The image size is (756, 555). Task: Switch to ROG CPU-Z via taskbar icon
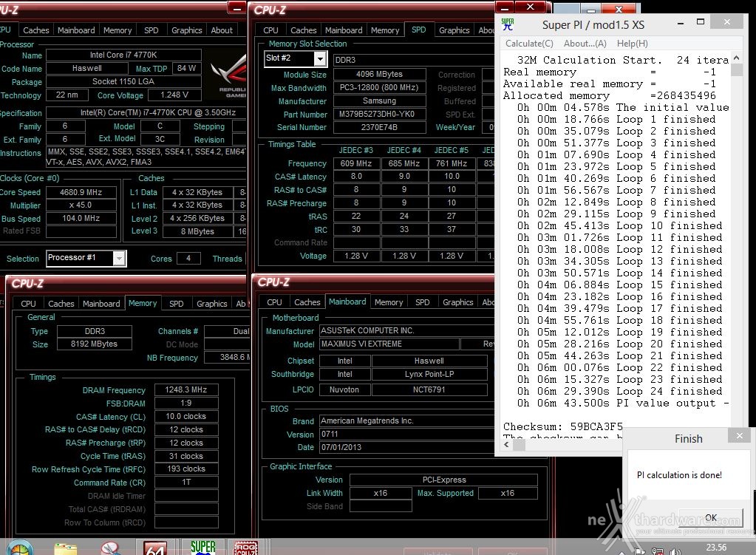pos(246,549)
